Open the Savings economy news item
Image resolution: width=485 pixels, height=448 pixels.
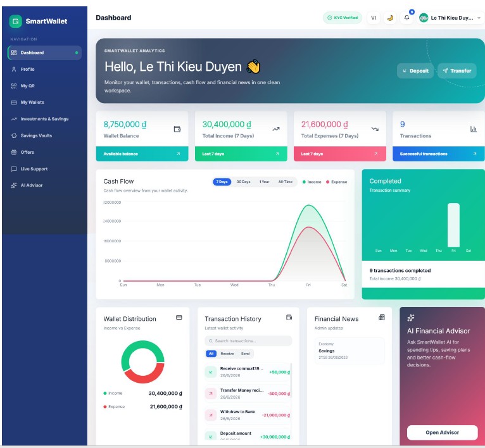coord(350,351)
